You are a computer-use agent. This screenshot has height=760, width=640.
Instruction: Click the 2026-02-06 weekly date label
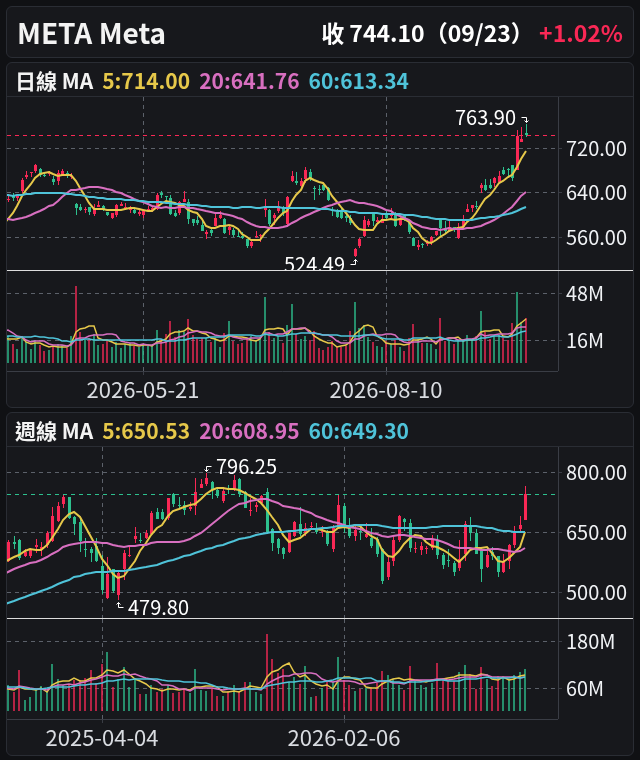point(344,738)
